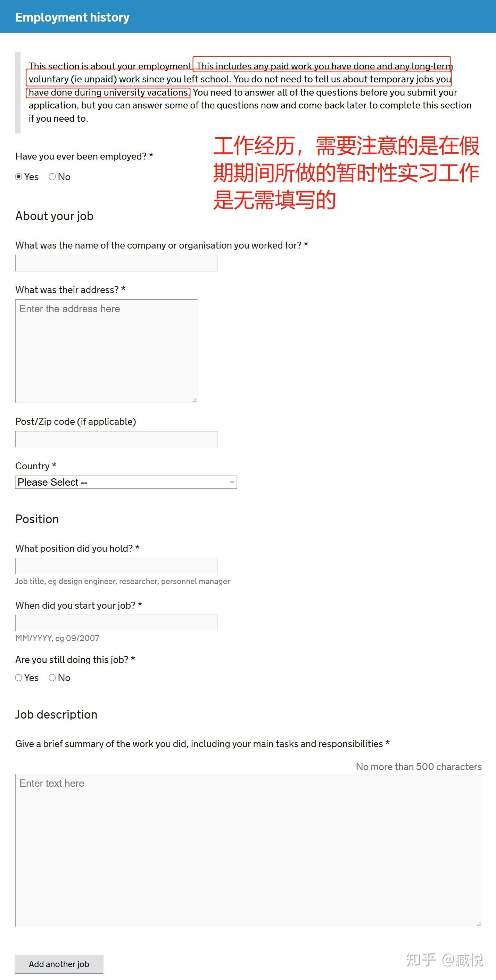Grab the job description resize handle

point(479,924)
